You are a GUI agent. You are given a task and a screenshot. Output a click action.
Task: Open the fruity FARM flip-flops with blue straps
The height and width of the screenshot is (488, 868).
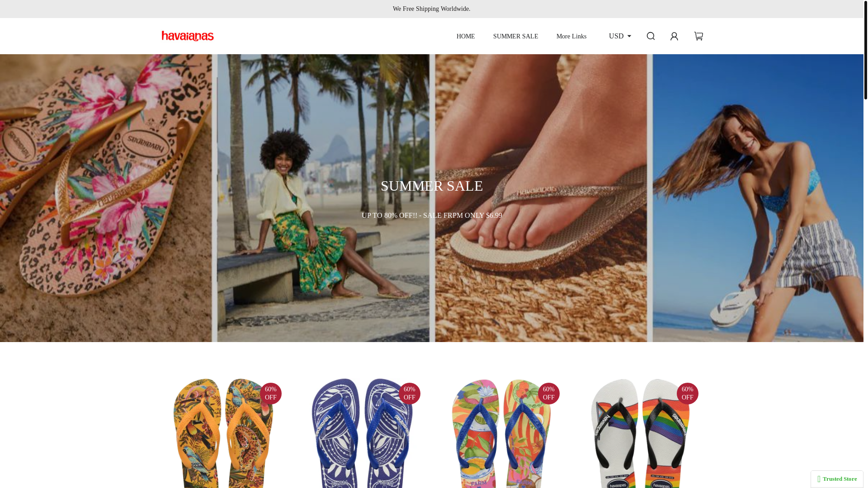tap(501, 433)
